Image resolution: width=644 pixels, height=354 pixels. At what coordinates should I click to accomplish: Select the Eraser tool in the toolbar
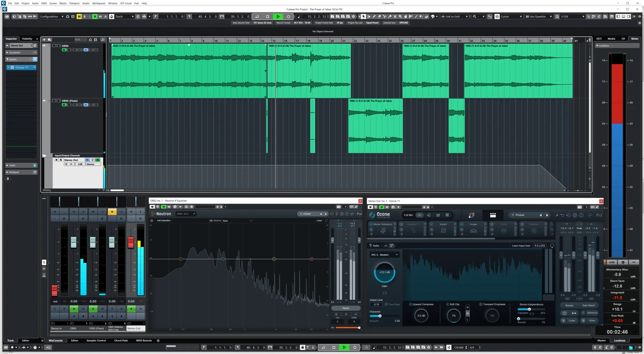(379, 16)
